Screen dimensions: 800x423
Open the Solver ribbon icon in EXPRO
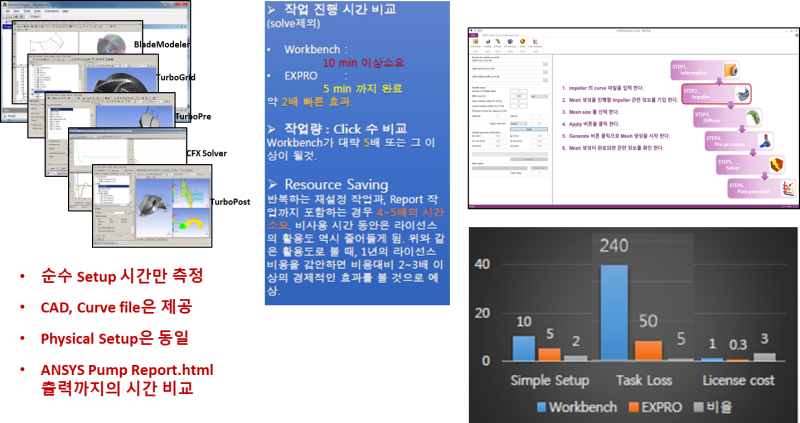(x=522, y=43)
